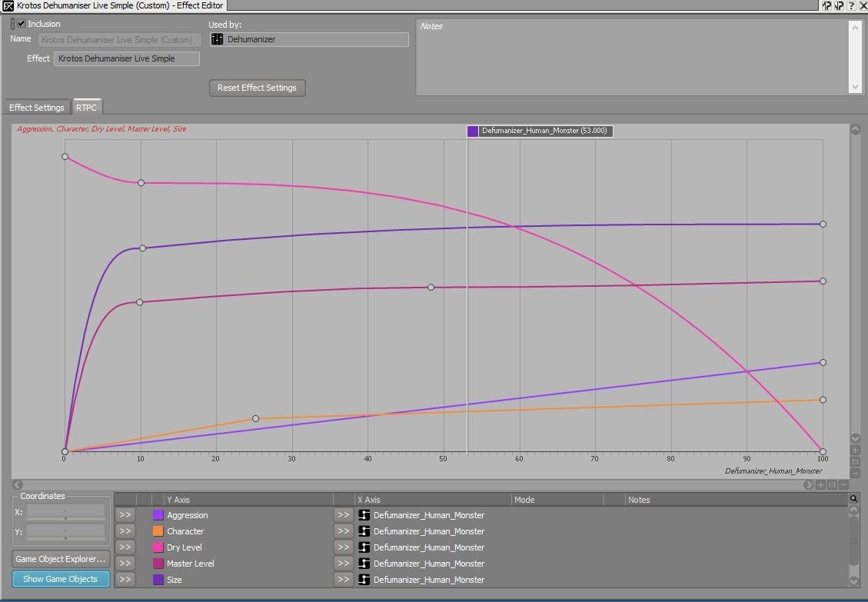Open the previous-properties help icon in title bar

pyautogui.click(x=826, y=5)
